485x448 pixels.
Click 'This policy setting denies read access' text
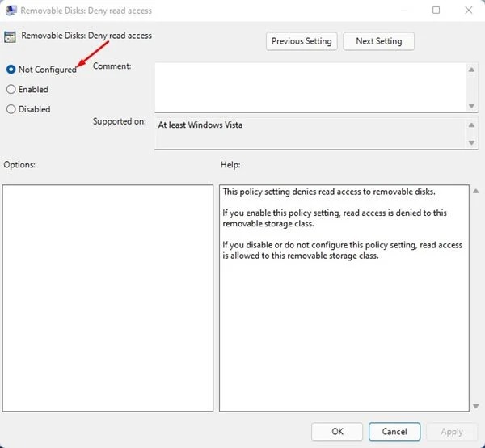[x=329, y=192]
